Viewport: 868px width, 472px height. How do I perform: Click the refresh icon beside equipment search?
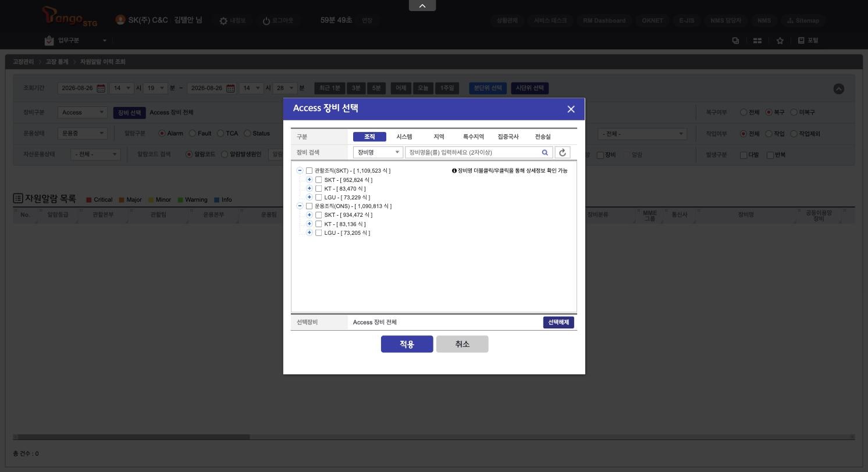563,152
